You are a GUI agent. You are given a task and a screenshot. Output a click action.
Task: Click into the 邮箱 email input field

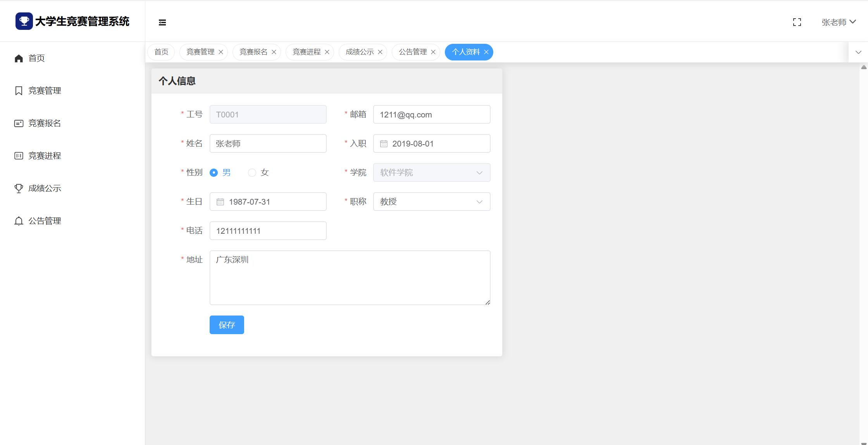click(x=431, y=115)
